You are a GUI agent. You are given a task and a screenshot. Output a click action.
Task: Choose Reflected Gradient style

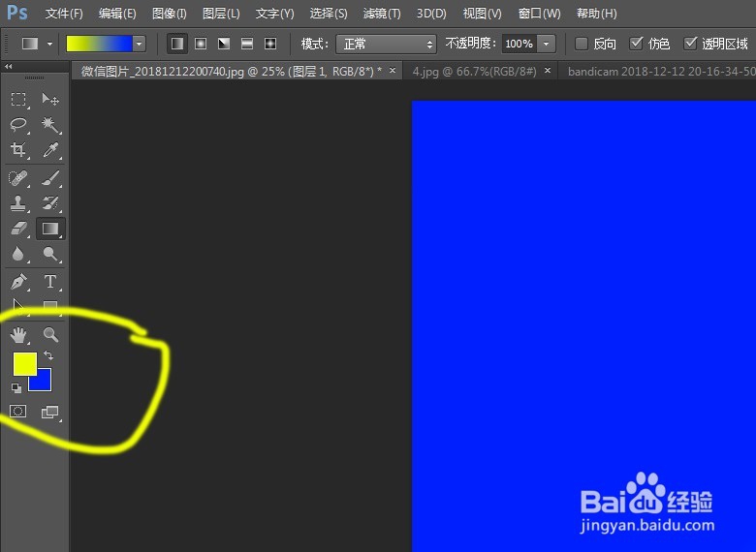tap(247, 45)
